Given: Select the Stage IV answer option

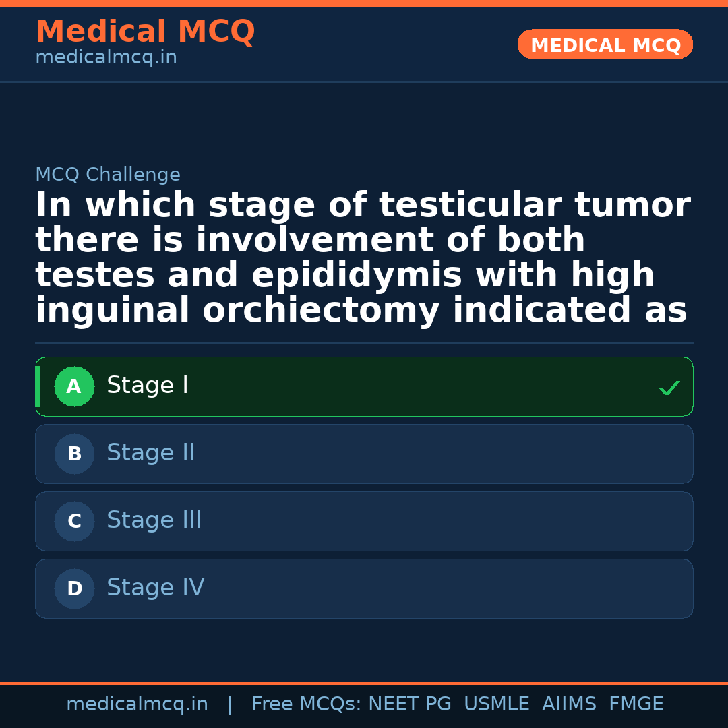Looking at the screenshot, I should 364,588.
